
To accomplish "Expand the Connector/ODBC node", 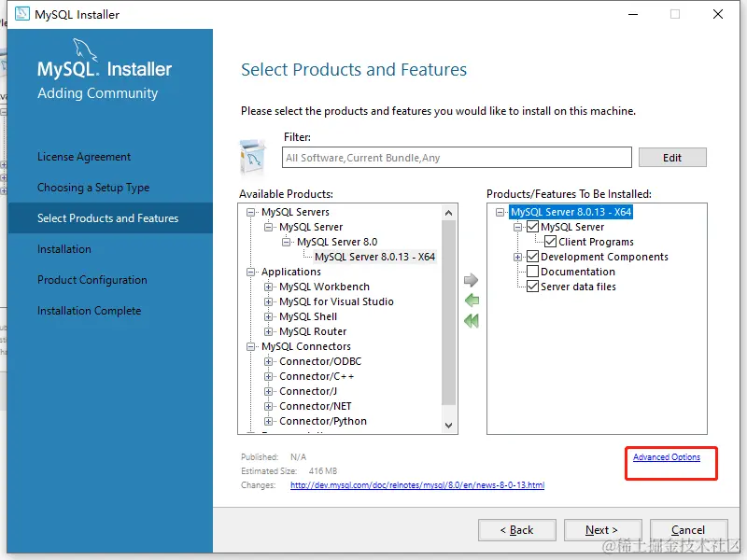I will [268, 361].
